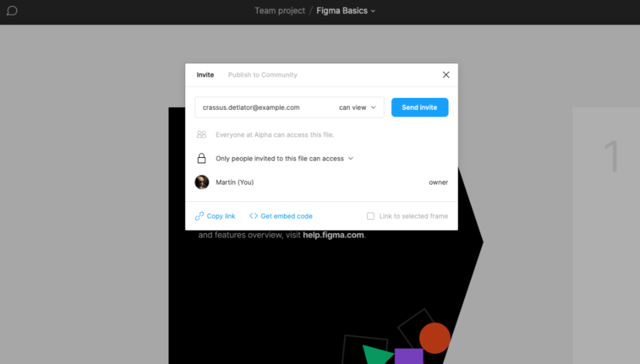Click the two-people team access icon
640x364 pixels.
coord(201,134)
